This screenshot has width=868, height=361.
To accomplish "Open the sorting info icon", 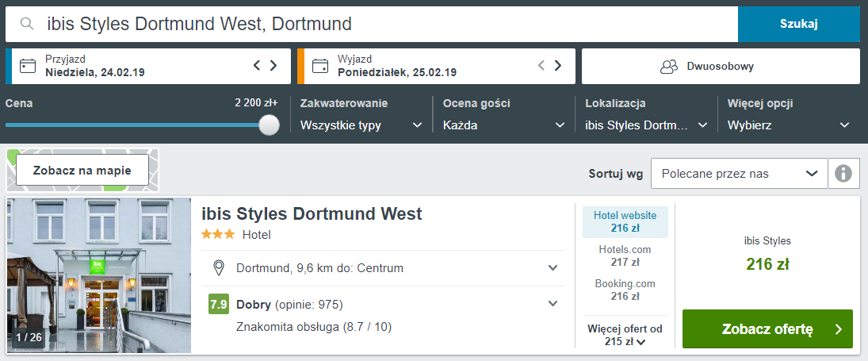I will click(843, 174).
